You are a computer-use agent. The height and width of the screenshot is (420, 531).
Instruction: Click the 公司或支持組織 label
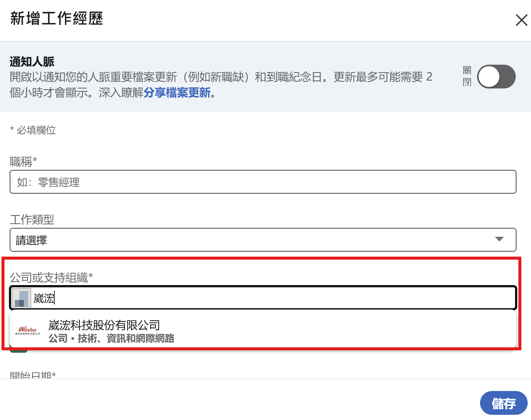pos(51,278)
